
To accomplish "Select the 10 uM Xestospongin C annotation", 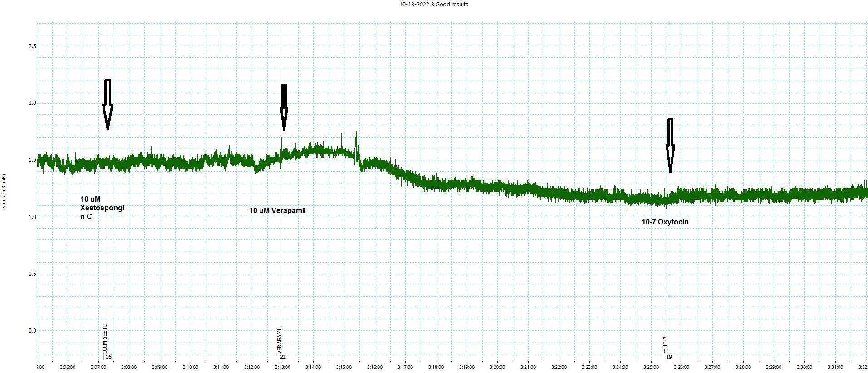I will tap(102, 208).
